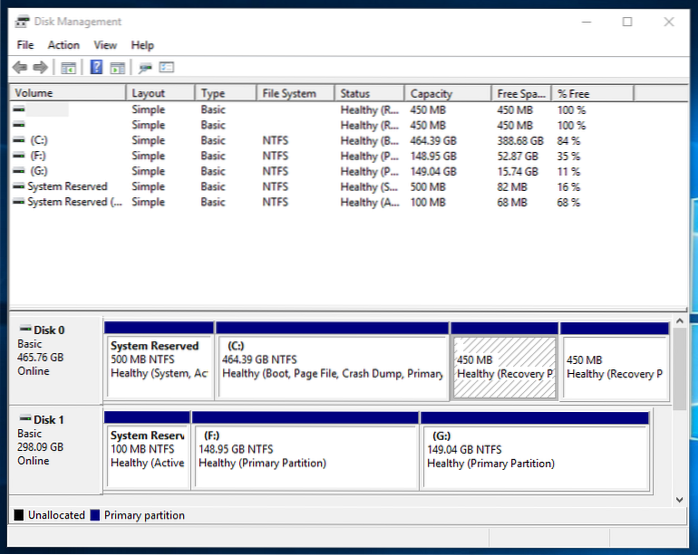Select the hatched 450 MB Recovery partition

(504, 367)
